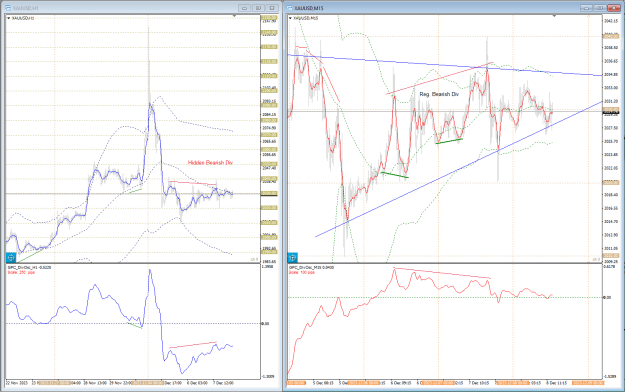625x392 pixels.
Task: Click the chart shift marker on the H1 chart
Action: pyautogui.click(x=234, y=16)
